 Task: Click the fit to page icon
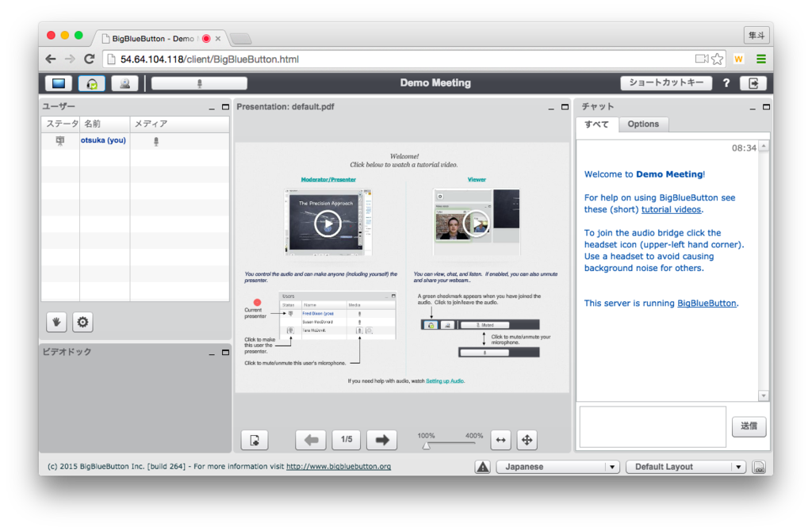(527, 440)
